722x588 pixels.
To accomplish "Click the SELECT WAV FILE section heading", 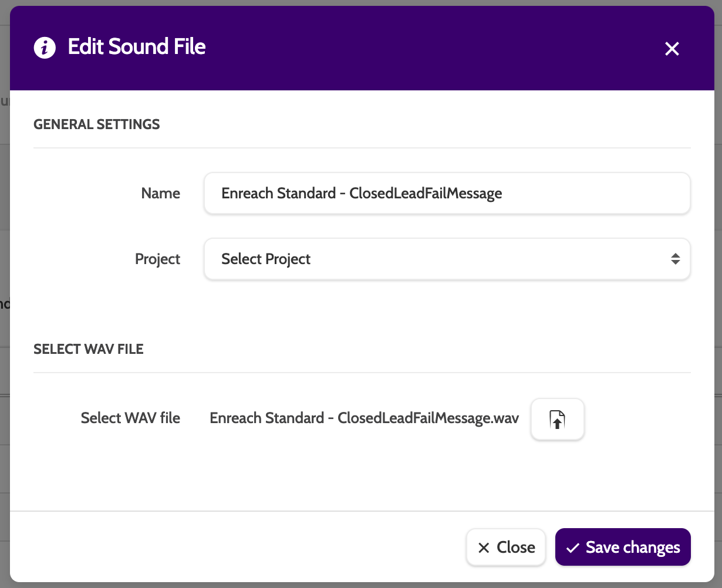I will 89,349.
